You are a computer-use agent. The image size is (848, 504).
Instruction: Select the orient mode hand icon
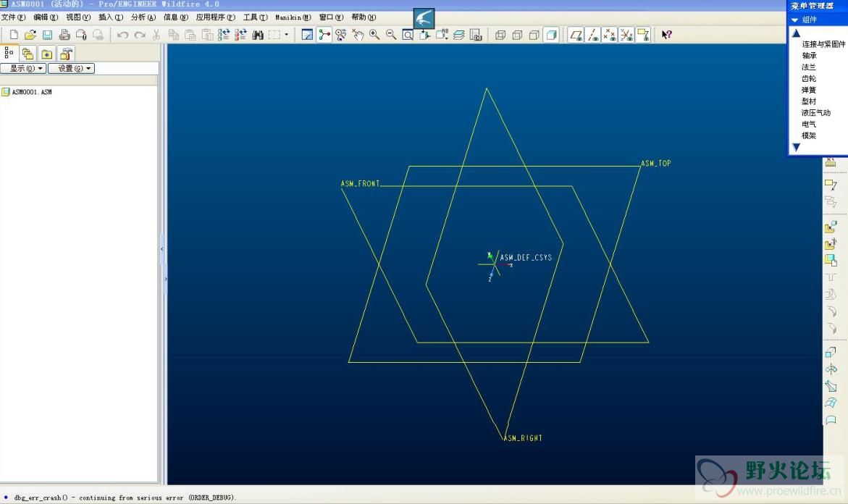358,35
